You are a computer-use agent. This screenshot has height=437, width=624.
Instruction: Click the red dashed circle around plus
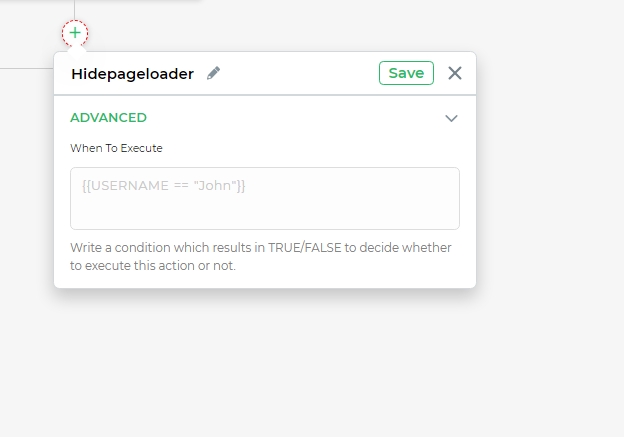click(x=75, y=33)
